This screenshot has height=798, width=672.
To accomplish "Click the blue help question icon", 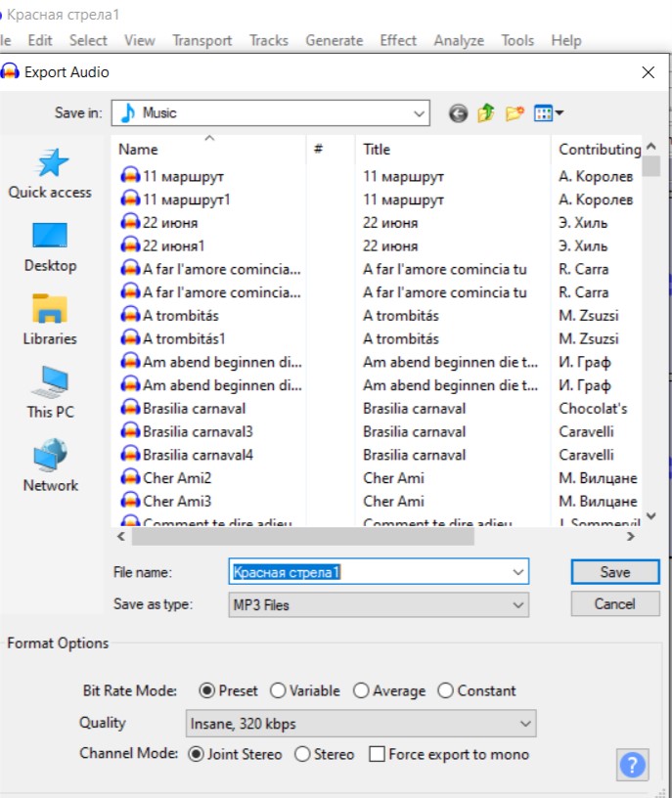I will [x=634, y=764].
